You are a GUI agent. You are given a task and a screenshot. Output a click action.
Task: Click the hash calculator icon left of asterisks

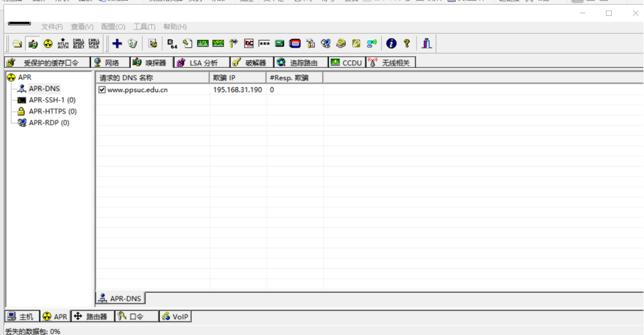[x=249, y=43]
